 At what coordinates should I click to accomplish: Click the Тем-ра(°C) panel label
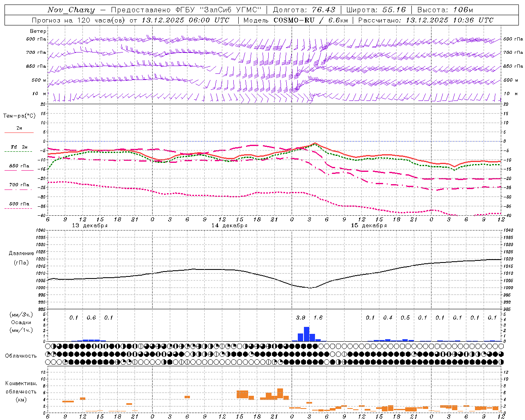point(19,116)
